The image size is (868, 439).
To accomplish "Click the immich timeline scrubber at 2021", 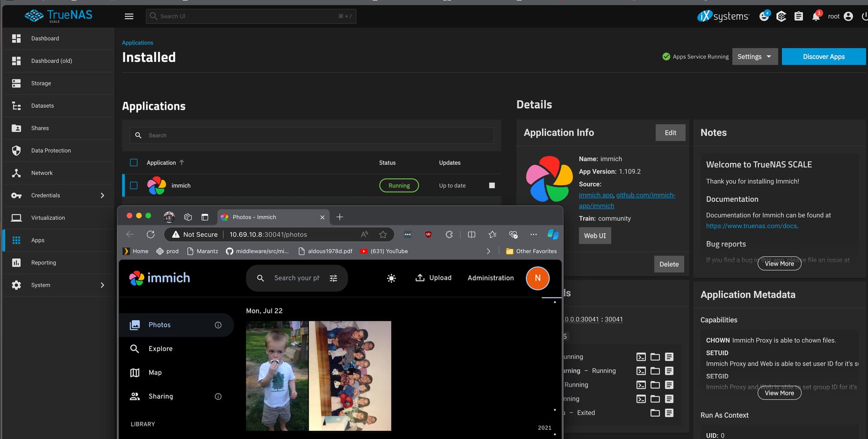I will point(544,428).
